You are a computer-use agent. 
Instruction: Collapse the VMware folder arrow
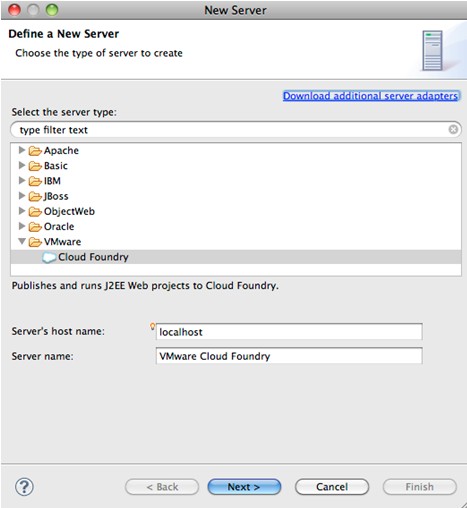click(x=22, y=241)
